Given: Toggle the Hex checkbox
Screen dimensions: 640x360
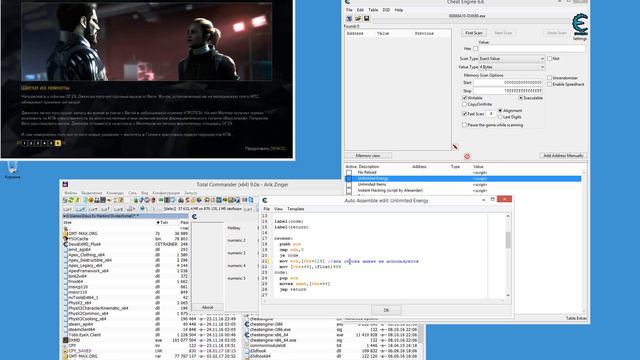Looking at the screenshot, I should [x=475, y=49].
